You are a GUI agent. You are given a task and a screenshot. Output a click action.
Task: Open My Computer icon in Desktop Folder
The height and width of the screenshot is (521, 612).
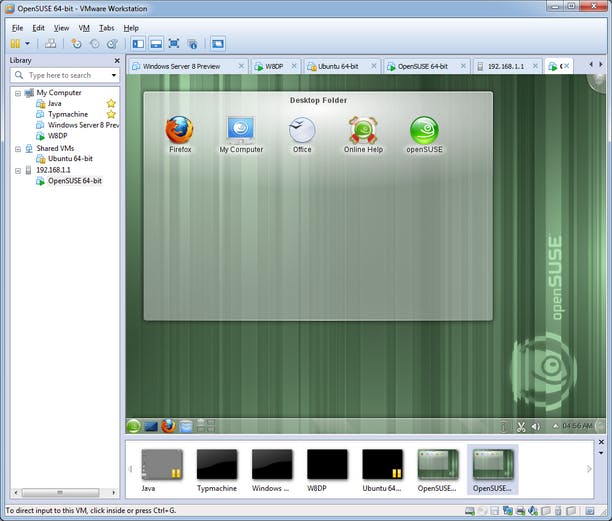pyautogui.click(x=241, y=134)
